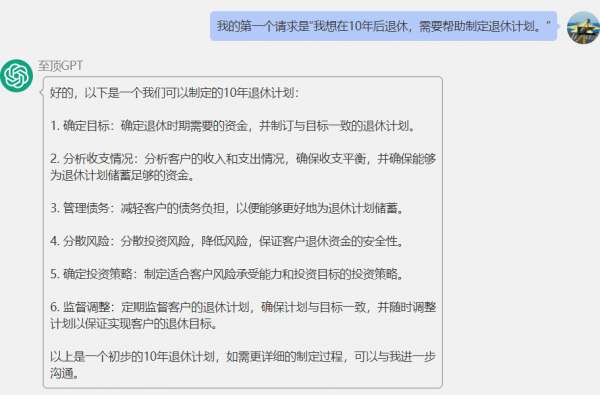
Task: Select item 6. 监督调整 in the reply
Action: 243,315
